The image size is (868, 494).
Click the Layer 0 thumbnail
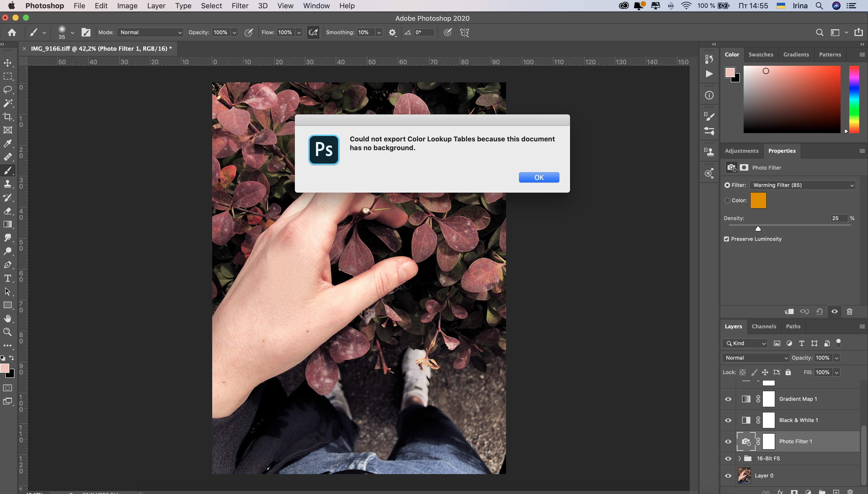pyautogui.click(x=744, y=476)
